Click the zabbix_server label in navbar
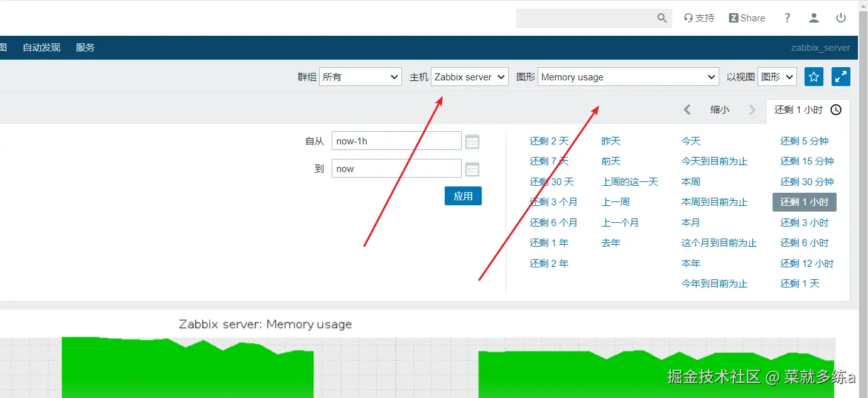868x398 pixels. tap(820, 48)
